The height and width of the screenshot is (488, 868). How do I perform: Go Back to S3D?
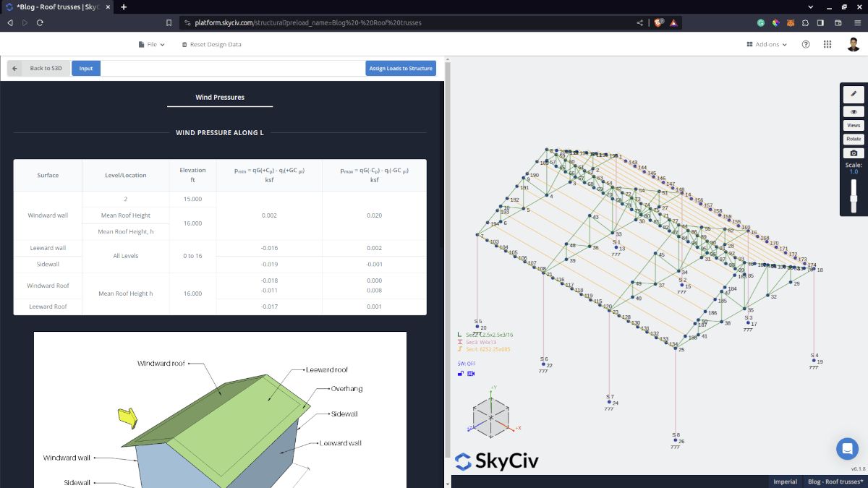tap(45, 69)
